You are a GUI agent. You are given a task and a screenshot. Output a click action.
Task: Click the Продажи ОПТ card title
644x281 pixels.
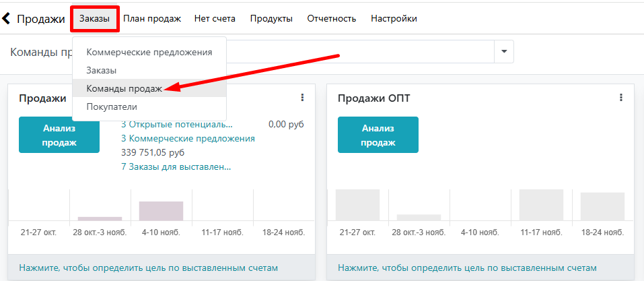pyautogui.click(x=373, y=98)
